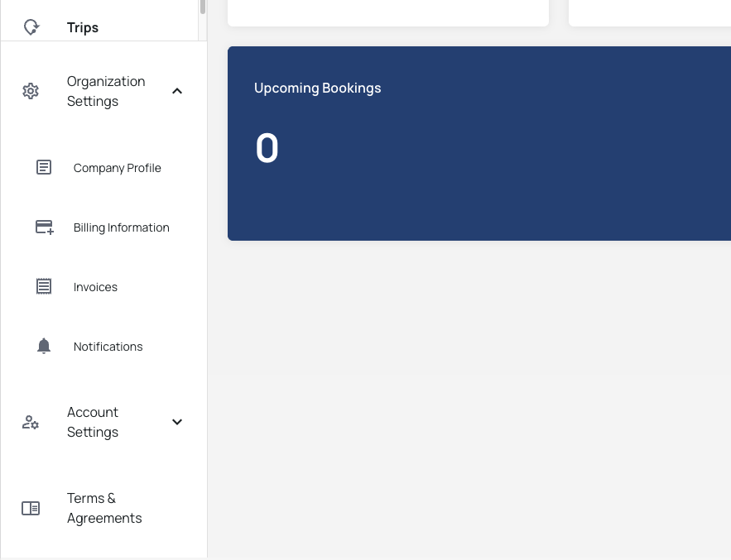Select Invoices in the sidebar
The width and height of the screenshot is (731, 560).
(x=95, y=287)
